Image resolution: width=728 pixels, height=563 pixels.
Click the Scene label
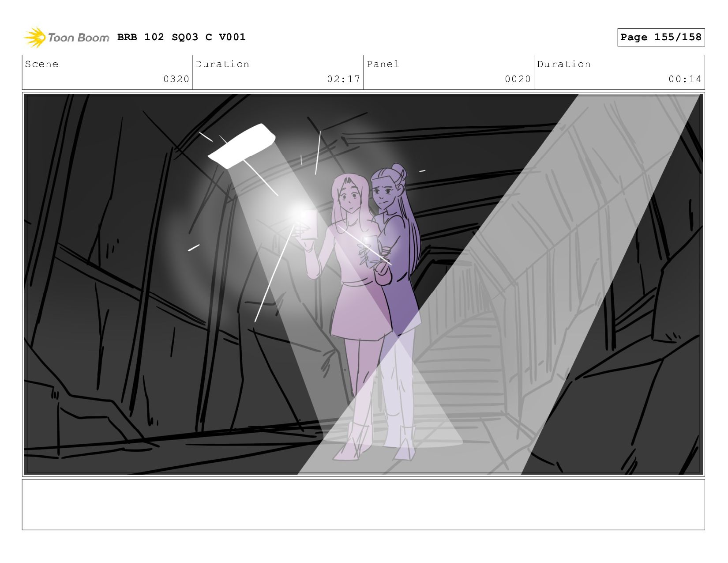click(x=41, y=64)
